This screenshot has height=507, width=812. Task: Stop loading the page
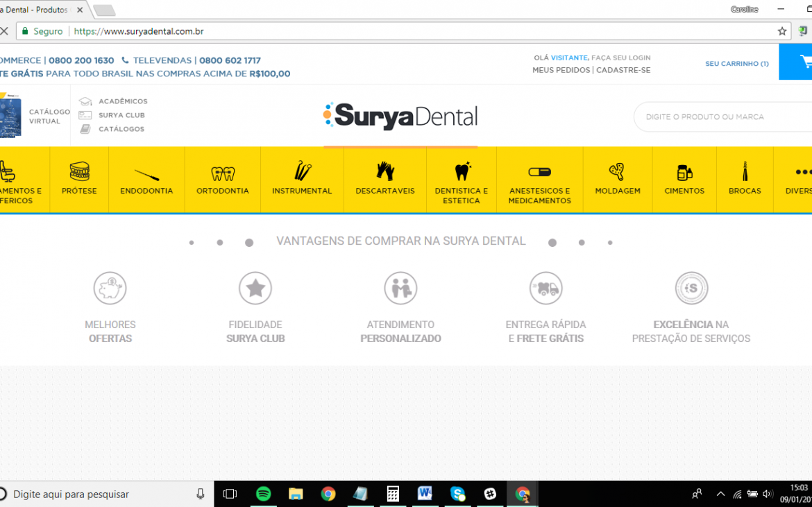pyautogui.click(x=4, y=31)
